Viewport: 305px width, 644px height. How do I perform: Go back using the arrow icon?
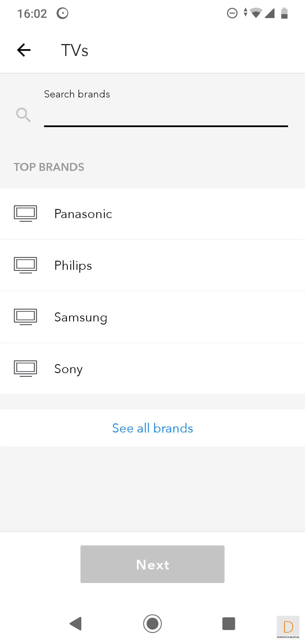click(x=24, y=50)
